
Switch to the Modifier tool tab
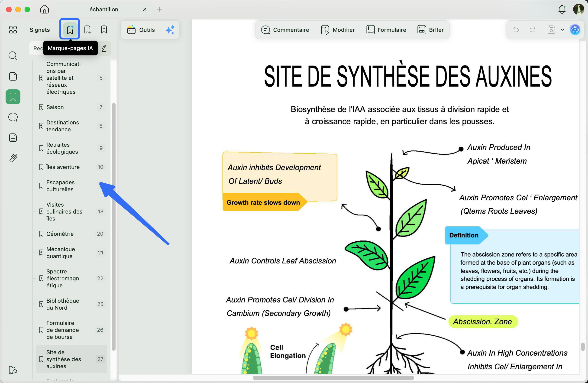click(x=338, y=30)
